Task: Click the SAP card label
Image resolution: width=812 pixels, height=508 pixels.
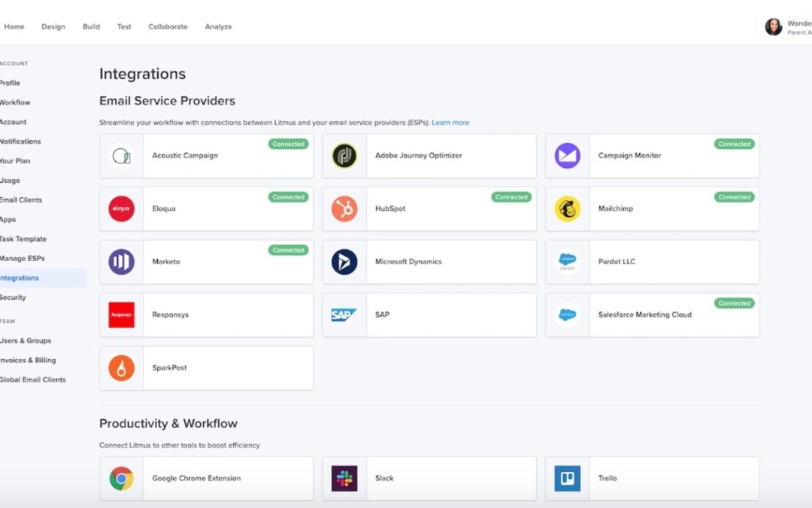Action: click(382, 315)
